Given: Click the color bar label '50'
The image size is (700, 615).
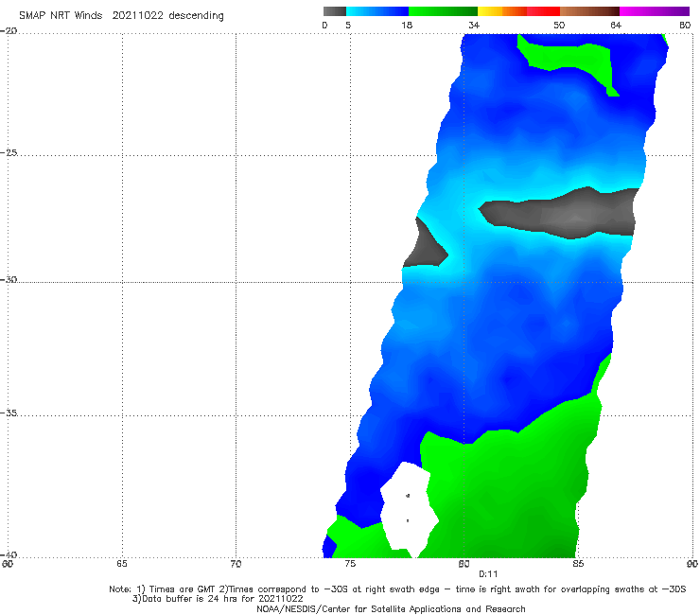Looking at the screenshot, I should [559, 25].
